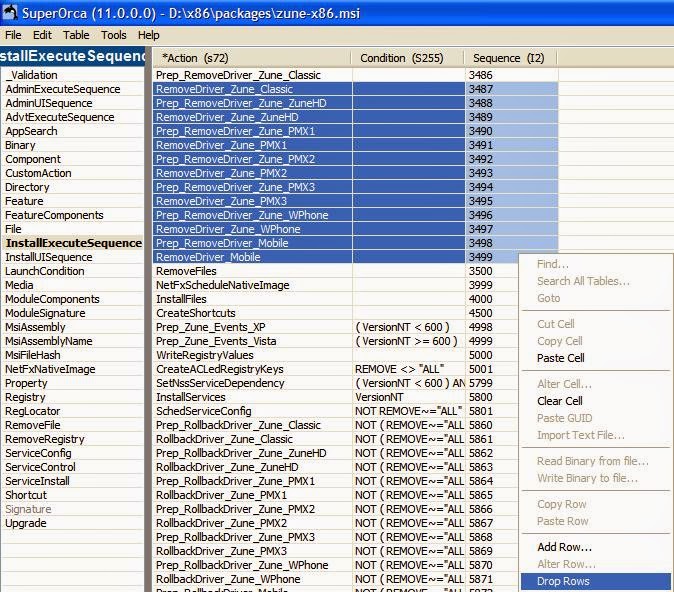This screenshot has width=674, height=592.
Task: Click sequence value 5871 cell
Action: (492, 579)
